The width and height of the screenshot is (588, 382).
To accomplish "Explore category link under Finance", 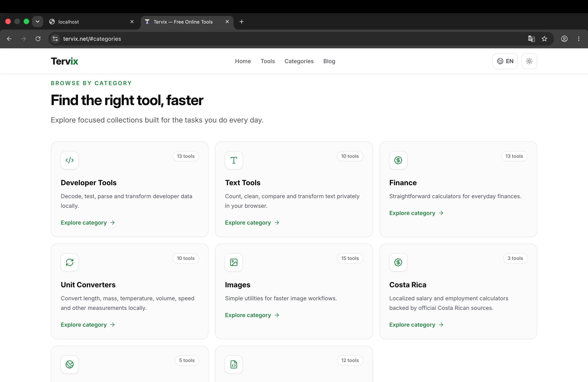I will pos(416,213).
